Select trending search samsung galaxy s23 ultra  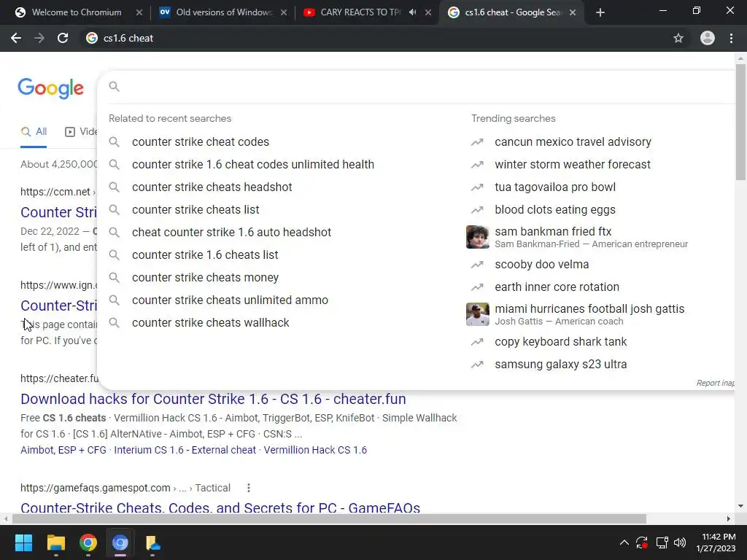561,365
